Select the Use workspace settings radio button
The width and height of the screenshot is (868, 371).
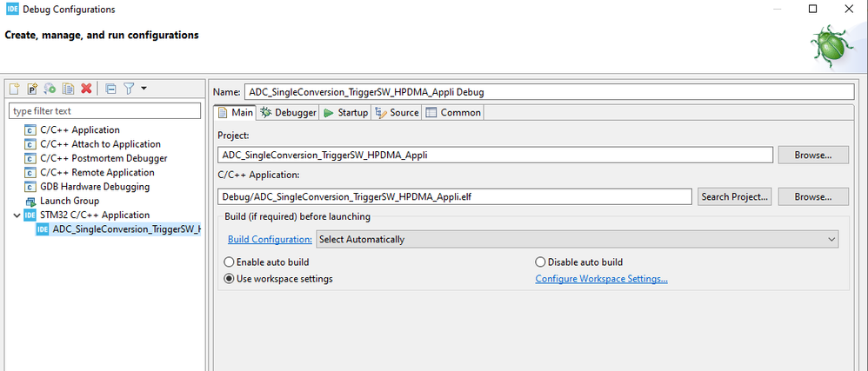click(x=230, y=279)
